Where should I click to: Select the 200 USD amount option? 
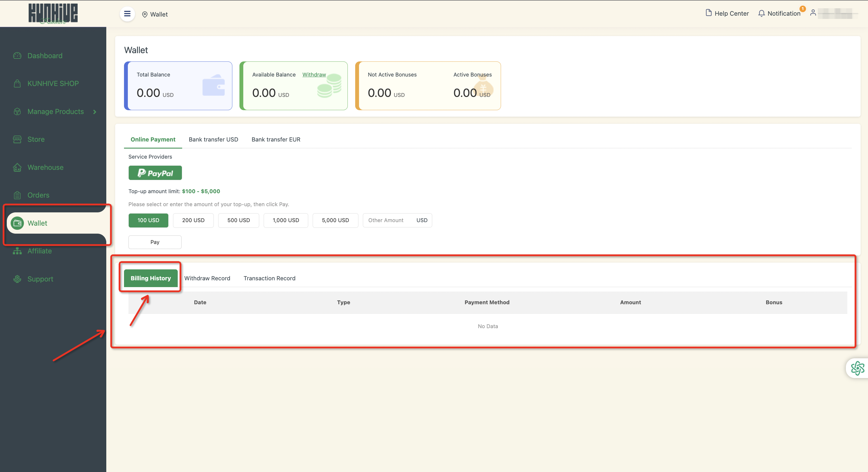[x=193, y=220]
